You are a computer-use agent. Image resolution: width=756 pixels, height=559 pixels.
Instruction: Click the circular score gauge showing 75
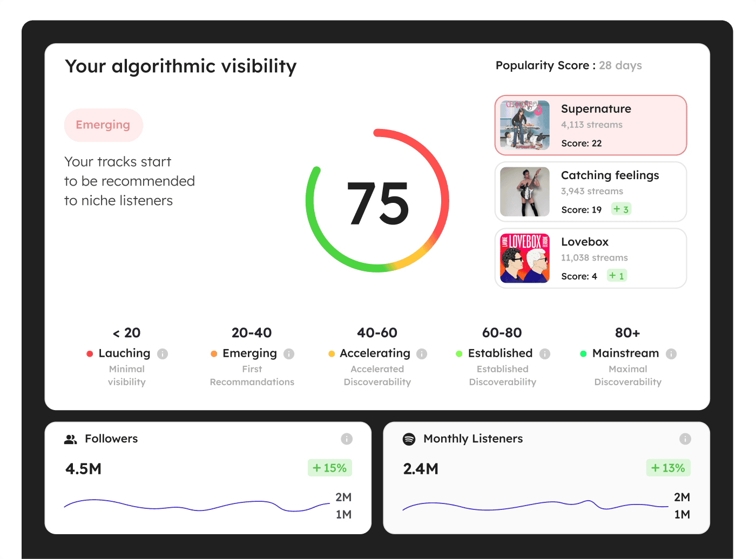pyautogui.click(x=377, y=201)
